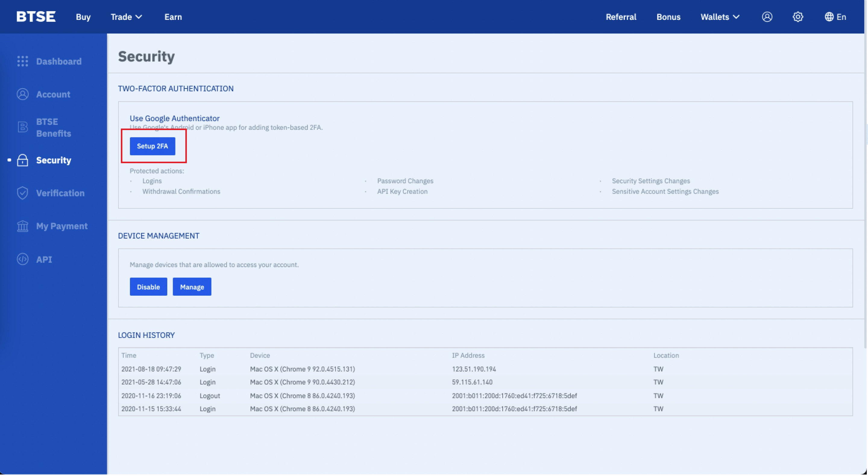Expand the Wallets dropdown menu
Screen dimensions: 868x476
coord(720,17)
